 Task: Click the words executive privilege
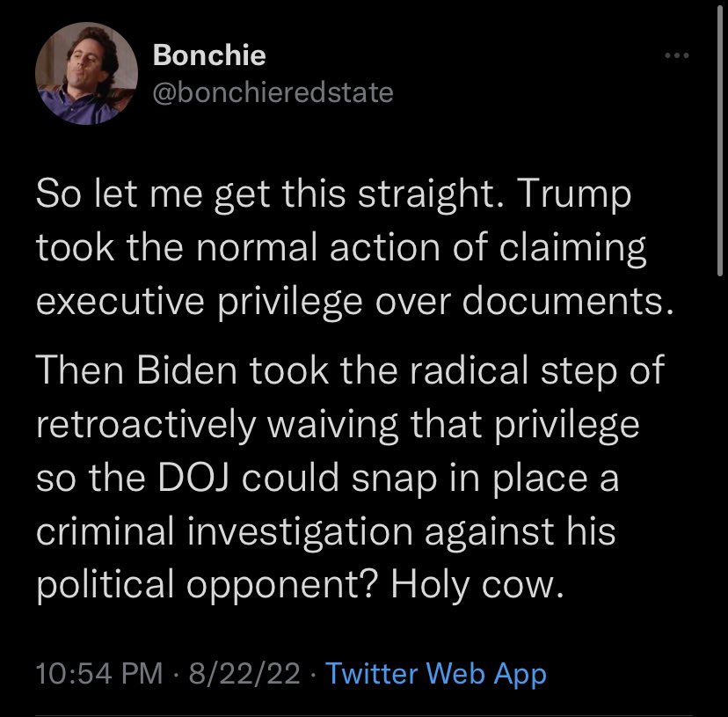click(x=200, y=303)
